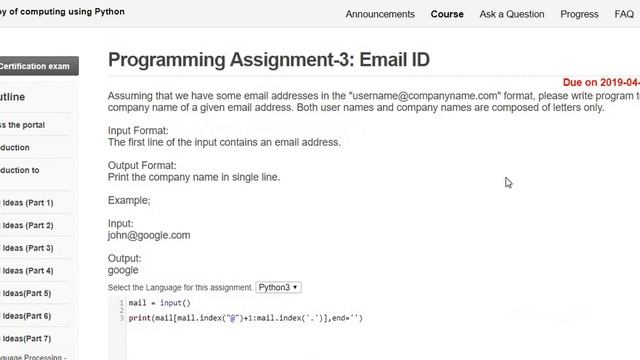Click 'Input Format:' label
This screenshot has width=640, height=360.
click(x=138, y=131)
